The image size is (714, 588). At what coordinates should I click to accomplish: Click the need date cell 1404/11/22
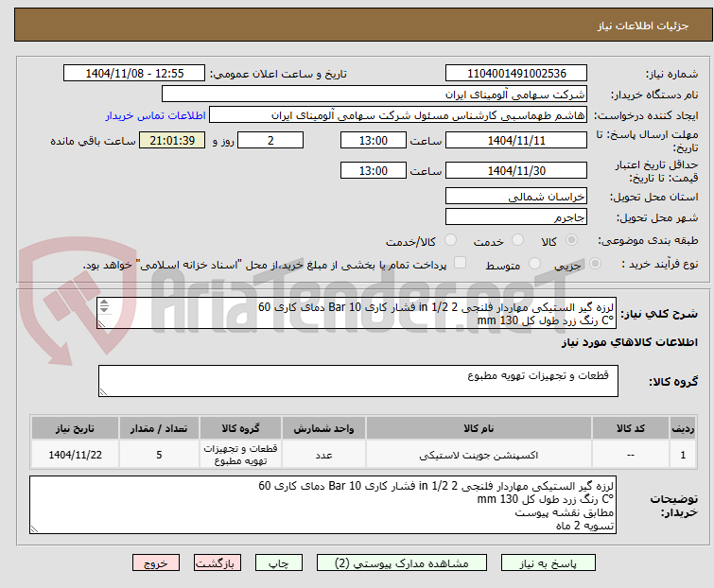click(x=75, y=455)
